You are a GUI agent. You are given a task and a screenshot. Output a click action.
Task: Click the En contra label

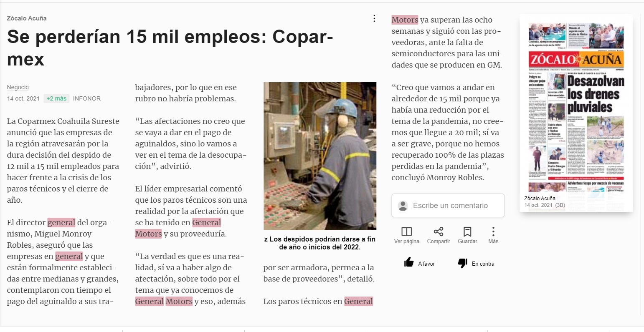tap(483, 264)
